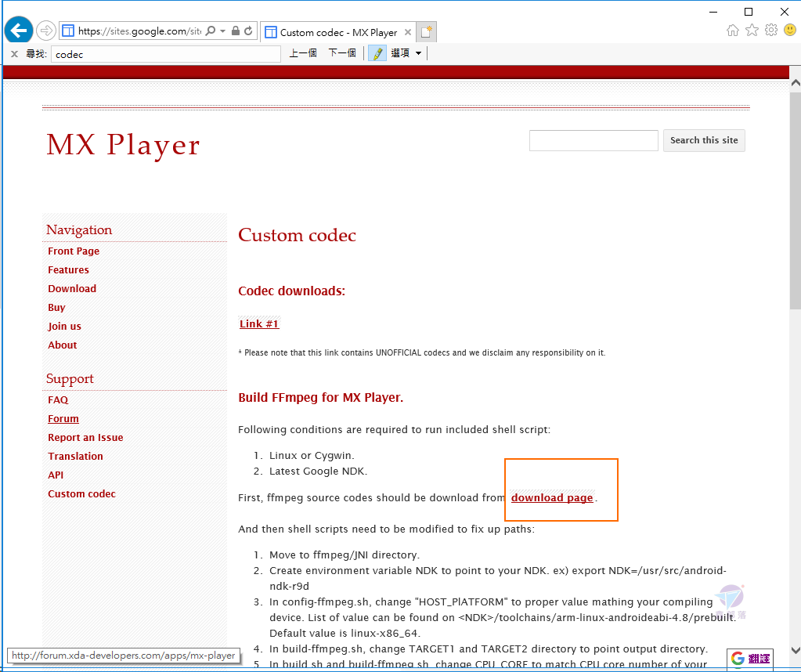Open the 'API' support link

(x=56, y=475)
